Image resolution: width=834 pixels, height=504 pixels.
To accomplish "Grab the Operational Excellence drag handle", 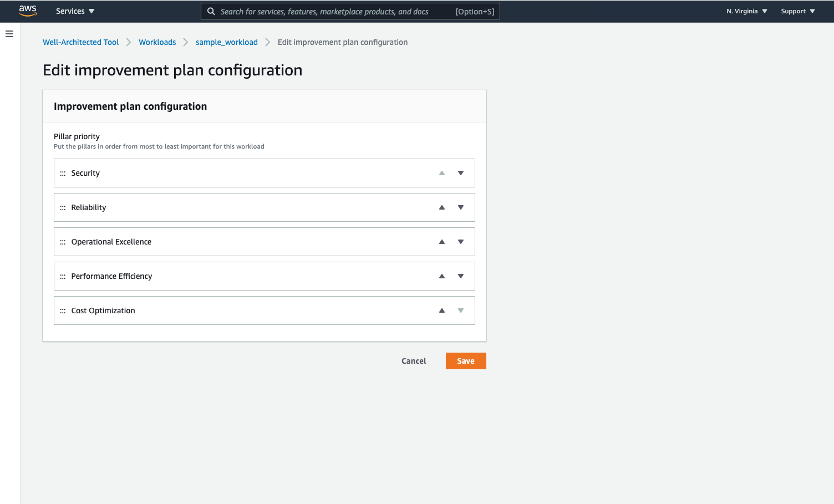I will pos(63,242).
